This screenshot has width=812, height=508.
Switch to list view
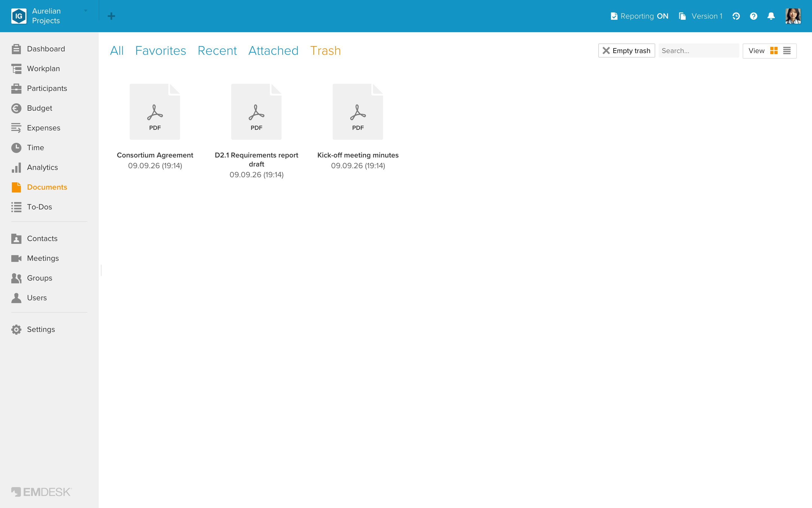click(787, 51)
